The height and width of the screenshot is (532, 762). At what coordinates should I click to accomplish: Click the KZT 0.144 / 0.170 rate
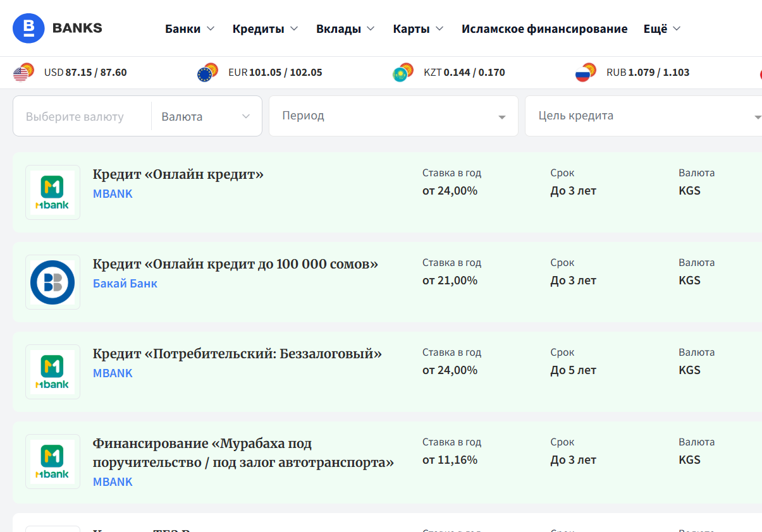(x=464, y=73)
